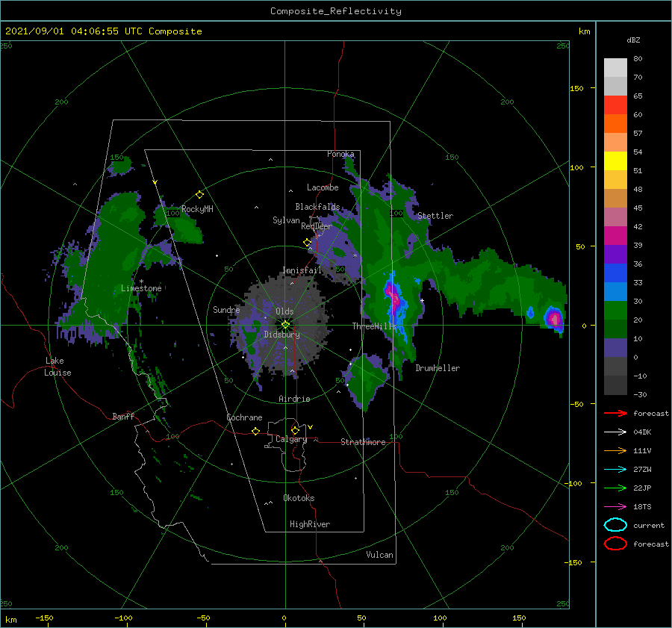Click the Drumheller label
672x628 pixels.
point(438,368)
